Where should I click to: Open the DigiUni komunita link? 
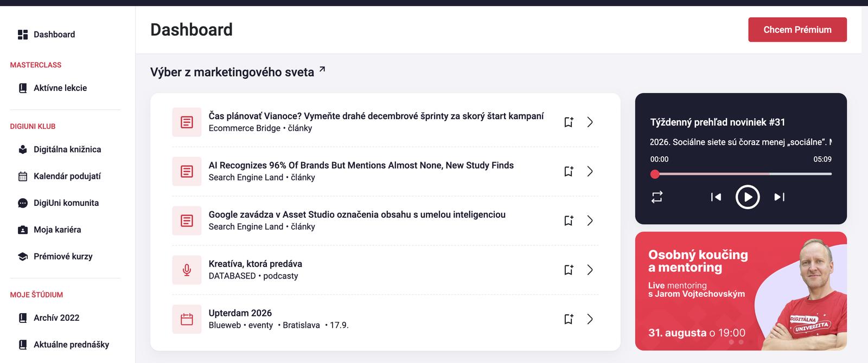(66, 203)
